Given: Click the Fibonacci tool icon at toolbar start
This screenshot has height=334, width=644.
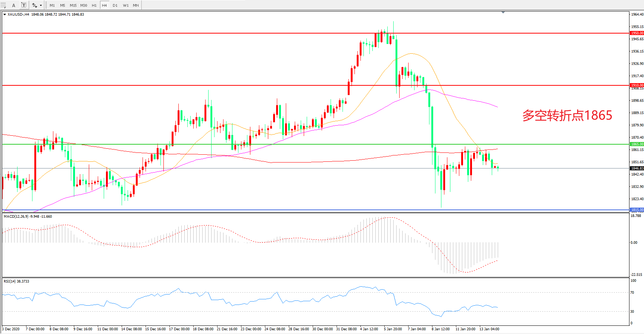Looking at the screenshot, I should [3, 5].
